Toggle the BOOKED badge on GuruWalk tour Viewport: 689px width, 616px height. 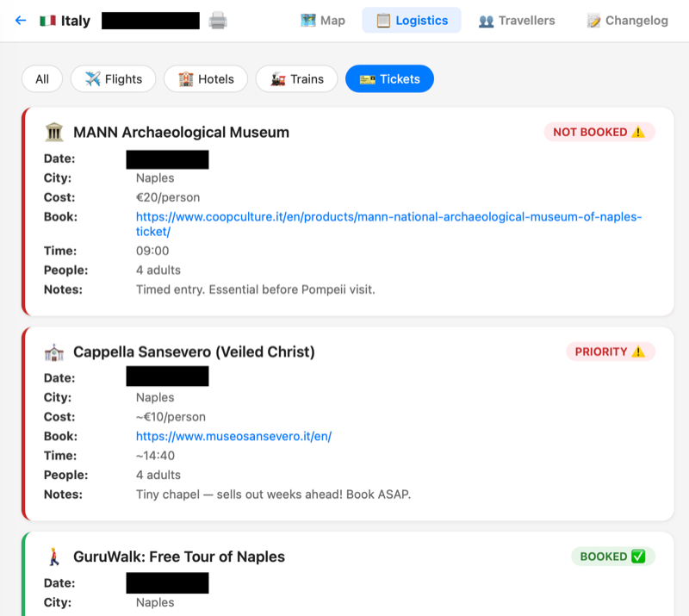click(x=612, y=557)
